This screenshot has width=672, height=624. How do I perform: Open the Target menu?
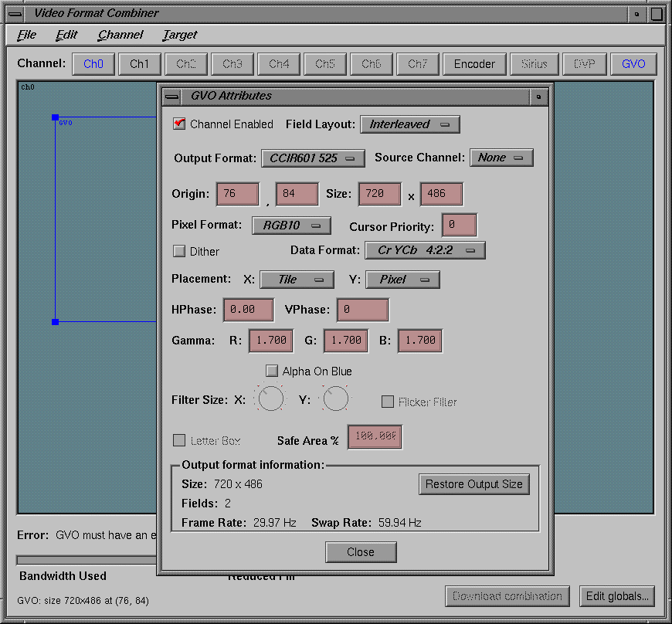[x=179, y=35]
